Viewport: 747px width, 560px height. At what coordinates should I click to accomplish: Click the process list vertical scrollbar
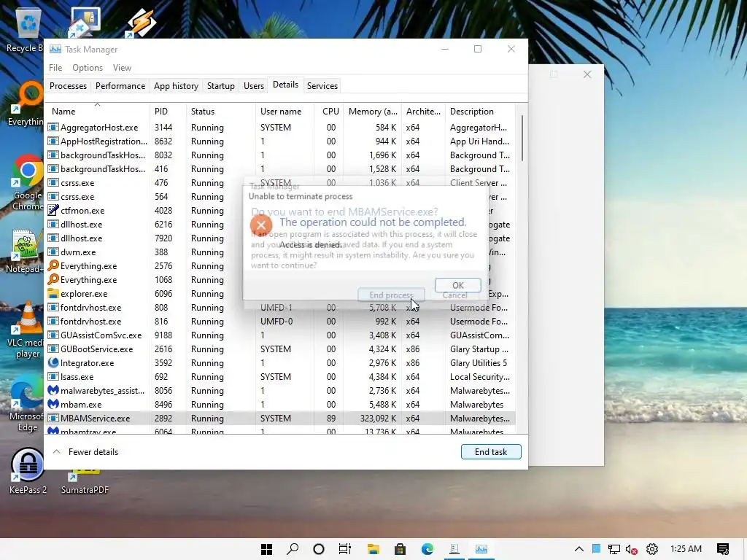[x=522, y=138]
